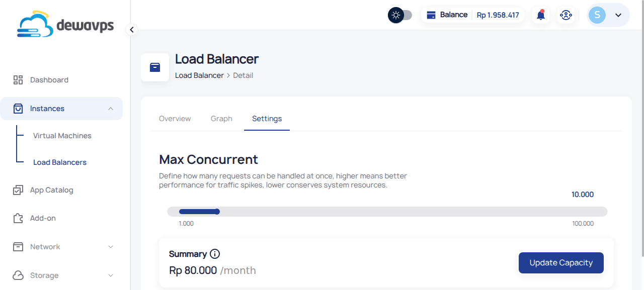Image resolution: width=644 pixels, height=290 pixels.
Task: Expand the Storage sidebar menu
Action: [x=111, y=275]
